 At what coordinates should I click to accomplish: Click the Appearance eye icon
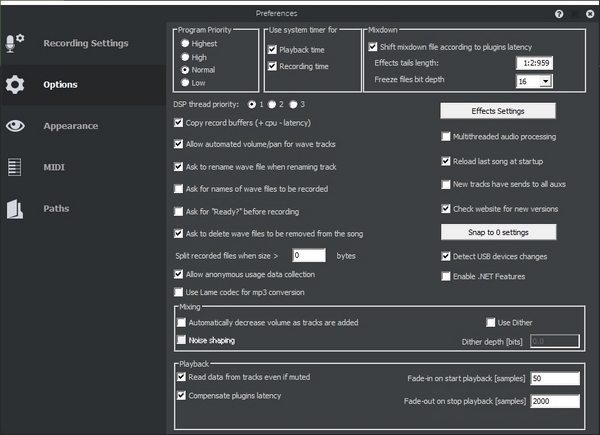15,126
